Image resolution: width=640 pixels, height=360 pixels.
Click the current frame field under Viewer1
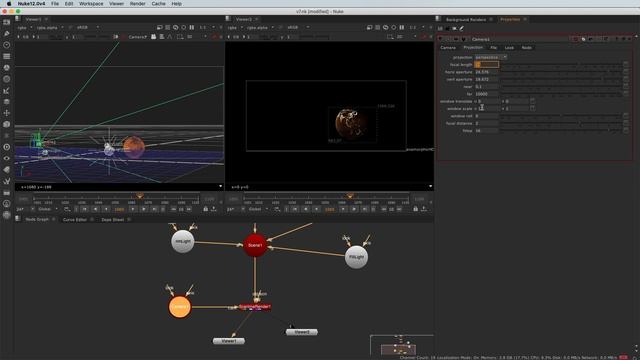(x=119, y=209)
